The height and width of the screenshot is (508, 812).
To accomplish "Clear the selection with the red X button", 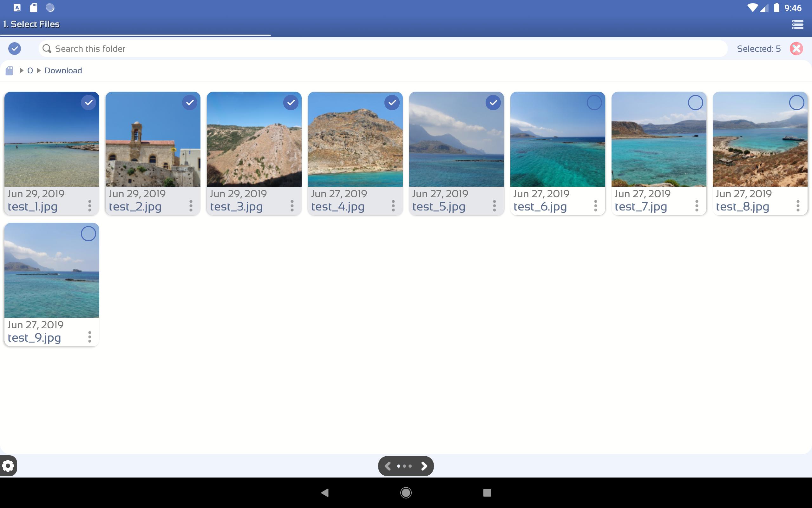I will pos(796,49).
